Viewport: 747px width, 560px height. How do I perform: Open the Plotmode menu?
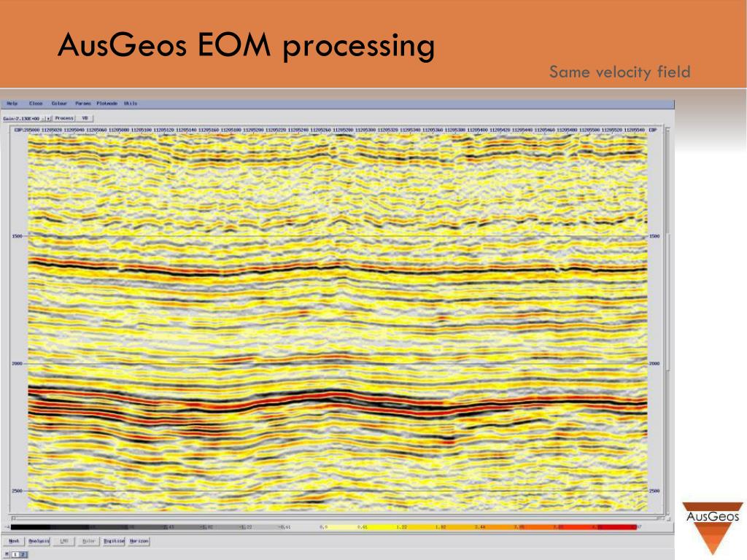[107, 104]
